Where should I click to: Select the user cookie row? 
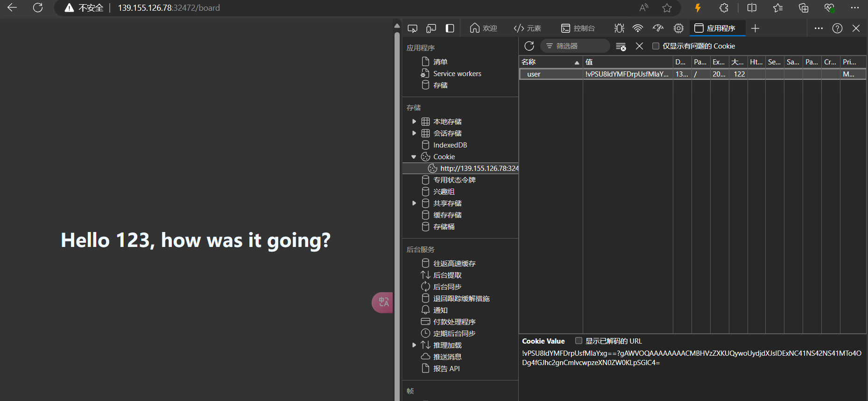tap(551, 74)
